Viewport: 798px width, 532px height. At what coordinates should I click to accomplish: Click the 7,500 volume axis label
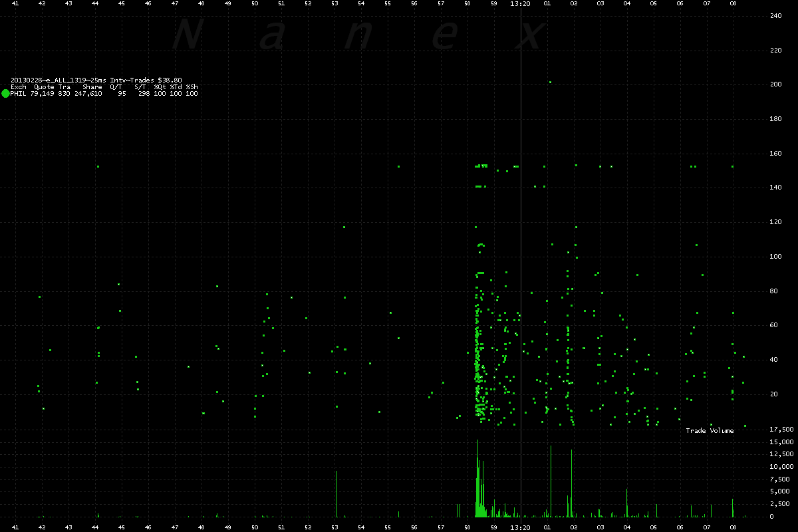pos(779,479)
